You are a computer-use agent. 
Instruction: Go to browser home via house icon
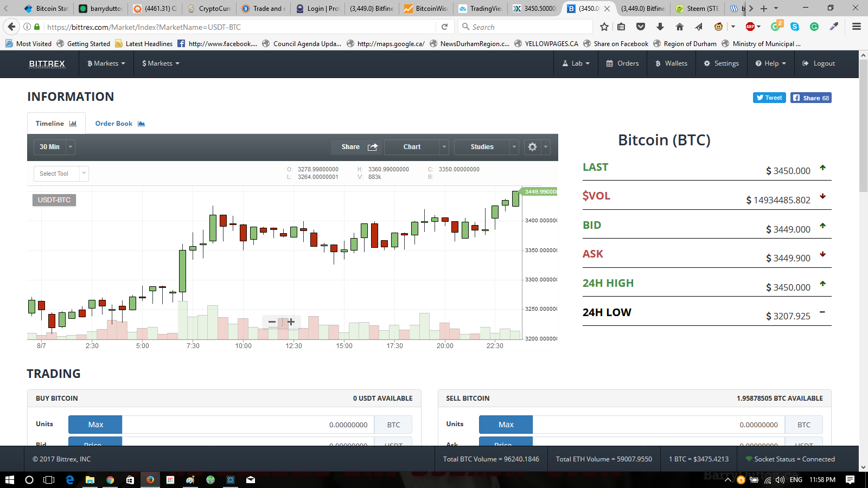click(x=679, y=27)
